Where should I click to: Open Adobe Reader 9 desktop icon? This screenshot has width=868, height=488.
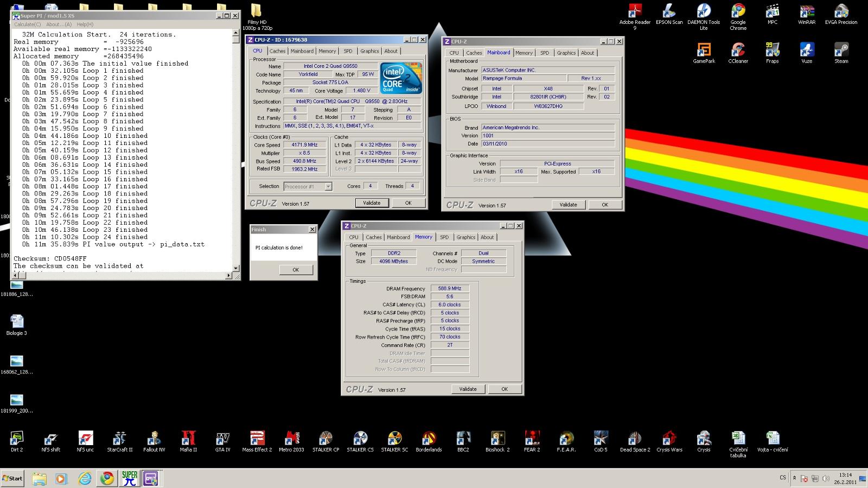pyautogui.click(x=635, y=16)
